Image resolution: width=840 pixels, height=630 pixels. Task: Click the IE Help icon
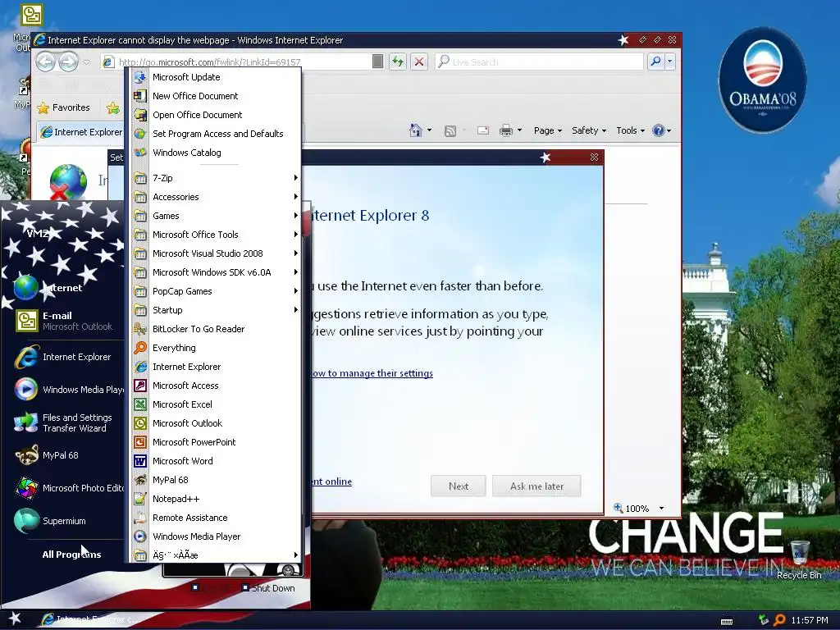659,130
